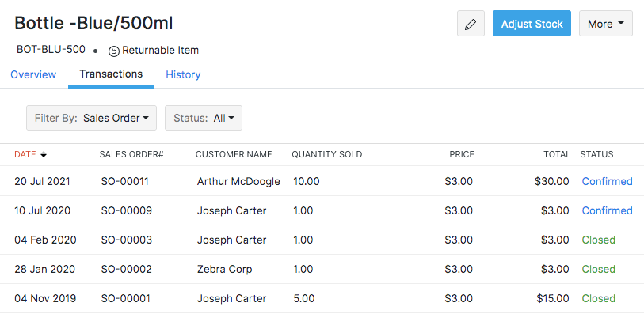The height and width of the screenshot is (314, 644).
Task: Click the QUANTITY SOLD column header
Action: coord(327,154)
